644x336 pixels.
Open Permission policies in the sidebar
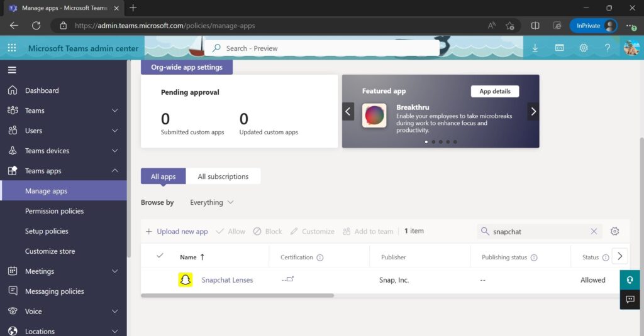click(54, 211)
